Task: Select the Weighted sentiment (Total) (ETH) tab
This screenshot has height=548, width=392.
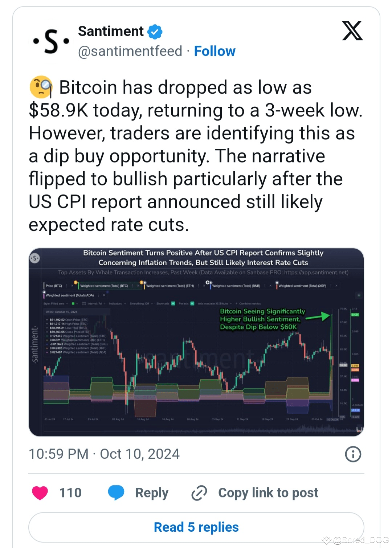Action: pyautogui.click(x=170, y=286)
